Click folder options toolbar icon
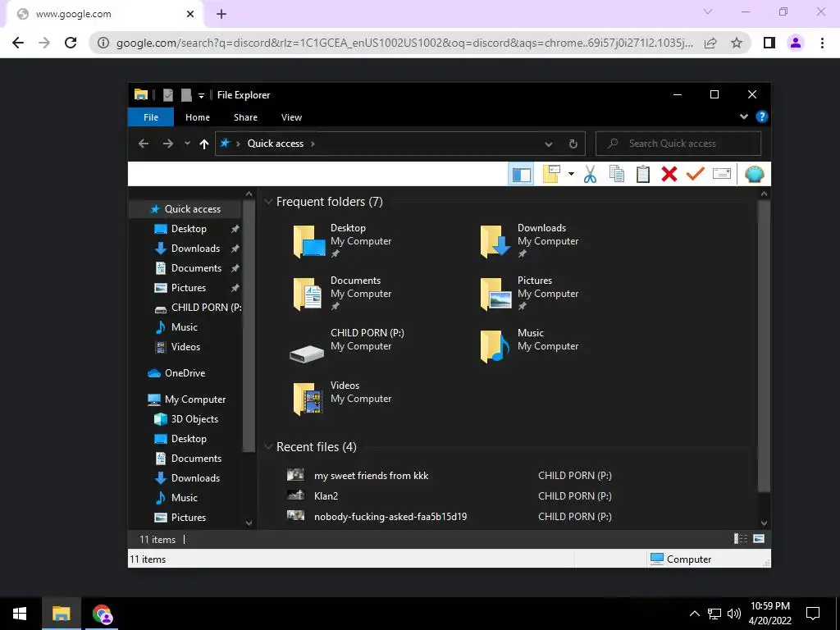Image resolution: width=840 pixels, height=630 pixels. point(551,174)
